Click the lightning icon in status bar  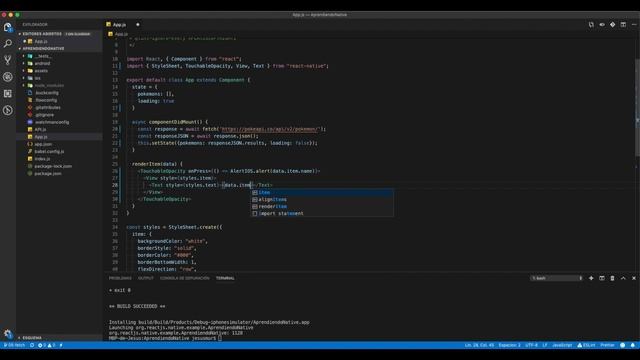point(61,345)
